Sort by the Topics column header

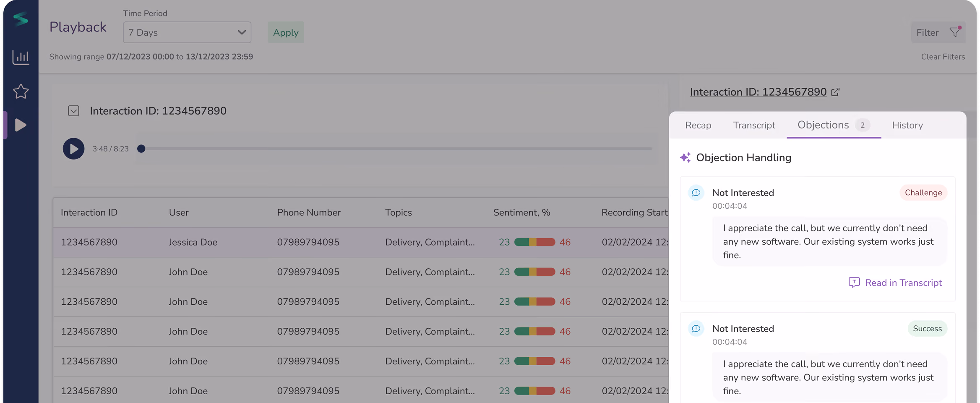click(399, 212)
